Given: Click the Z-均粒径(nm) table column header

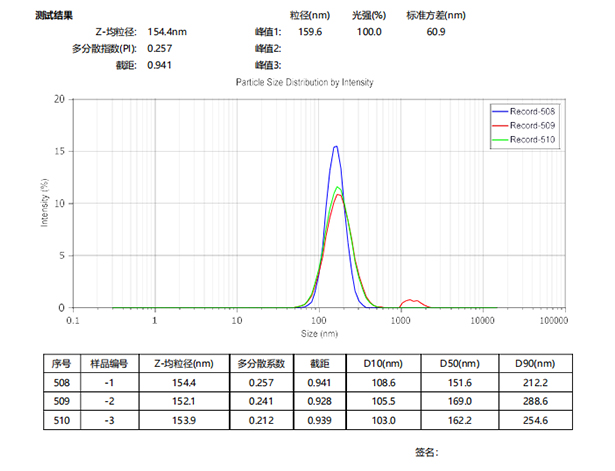Looking at the screenshot, I should pos(176,362).
